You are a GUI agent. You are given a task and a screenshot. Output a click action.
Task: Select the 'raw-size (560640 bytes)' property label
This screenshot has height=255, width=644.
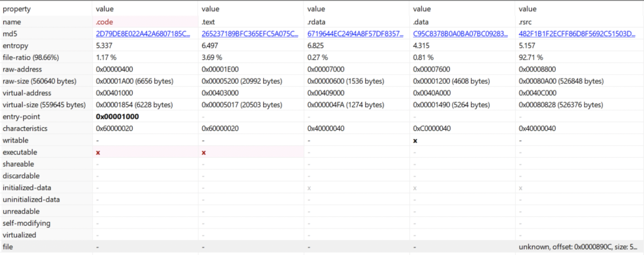[40, 81]
